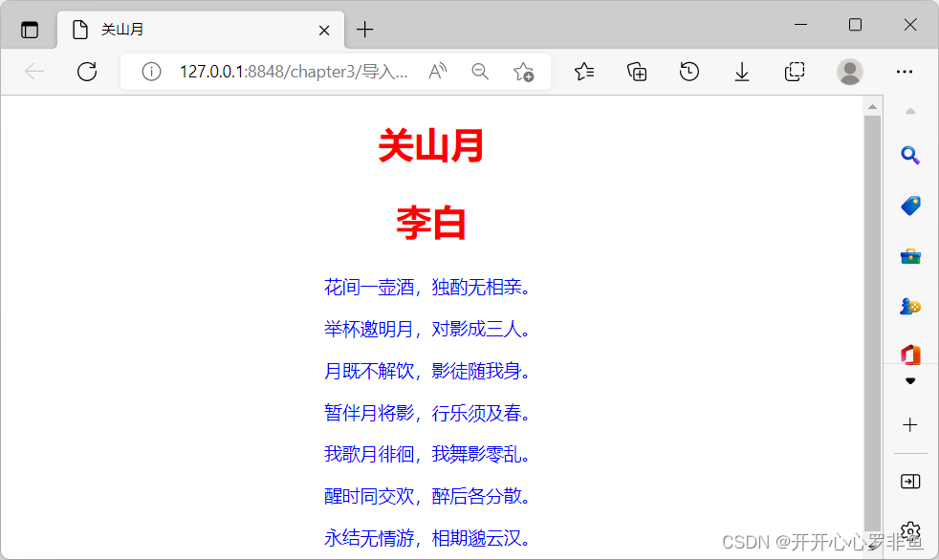939x560 pixels.
Task: Open the Favorites list icon
Action: pyautogui.click(x=584, y=72)
